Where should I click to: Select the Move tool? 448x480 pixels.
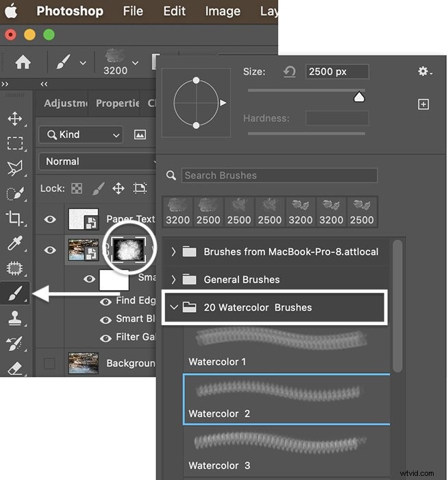tap(14, 119)
